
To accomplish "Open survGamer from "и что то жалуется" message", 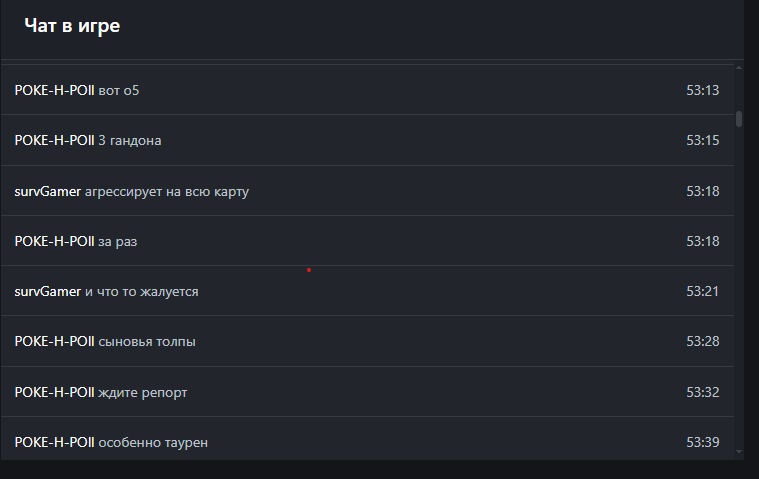I will click(x=47, y=291).
